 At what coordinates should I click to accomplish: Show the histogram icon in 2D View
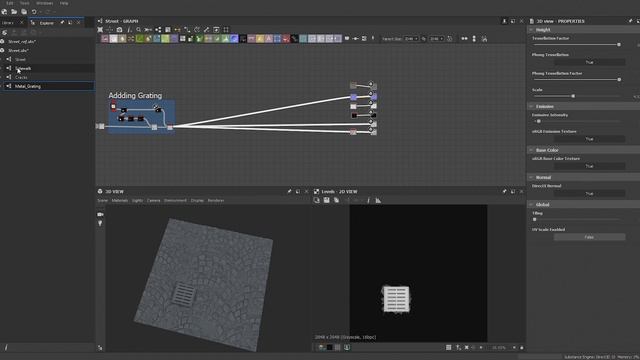click(378, 200)
